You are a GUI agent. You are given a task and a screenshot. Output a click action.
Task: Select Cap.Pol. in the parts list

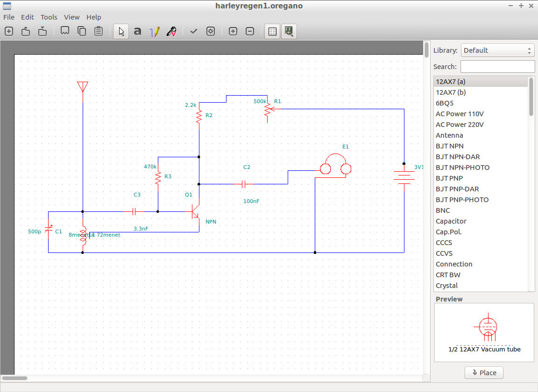tap(481, 232)
